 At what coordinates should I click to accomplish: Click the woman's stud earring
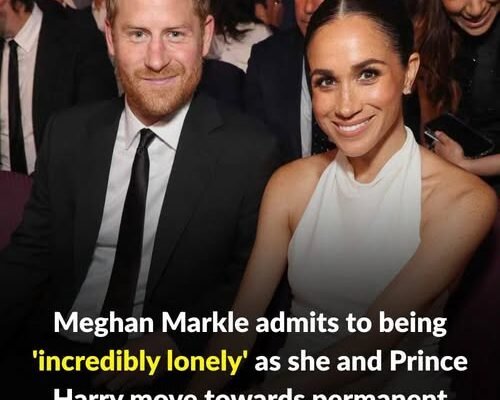[407, 91]
